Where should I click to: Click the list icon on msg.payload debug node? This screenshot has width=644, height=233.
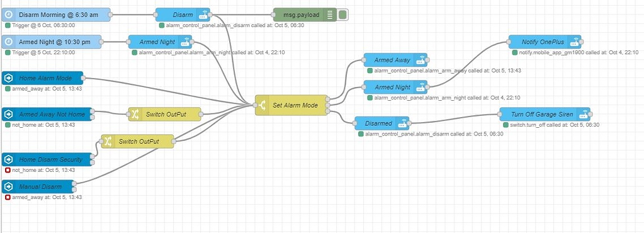330,14
